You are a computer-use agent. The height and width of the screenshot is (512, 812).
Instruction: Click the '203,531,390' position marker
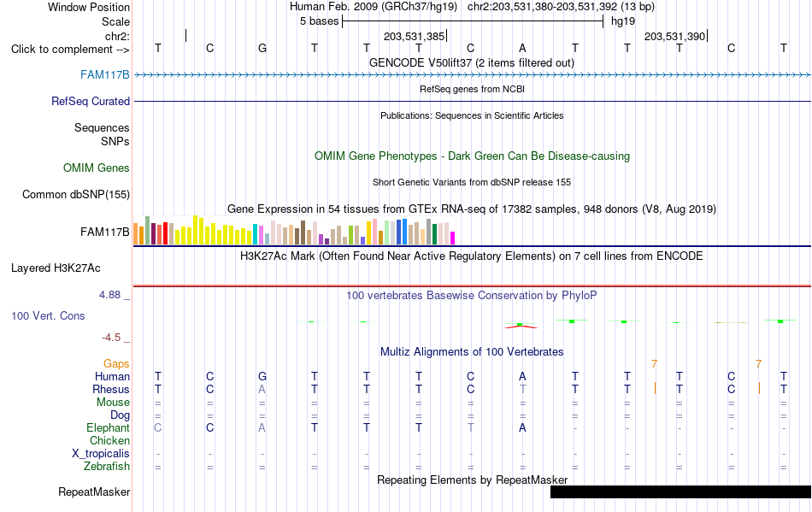pyautogui.click(x=675, y=36)
